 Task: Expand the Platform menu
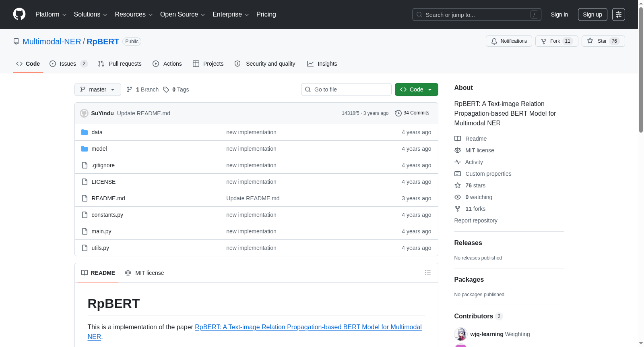click(51, 15)
